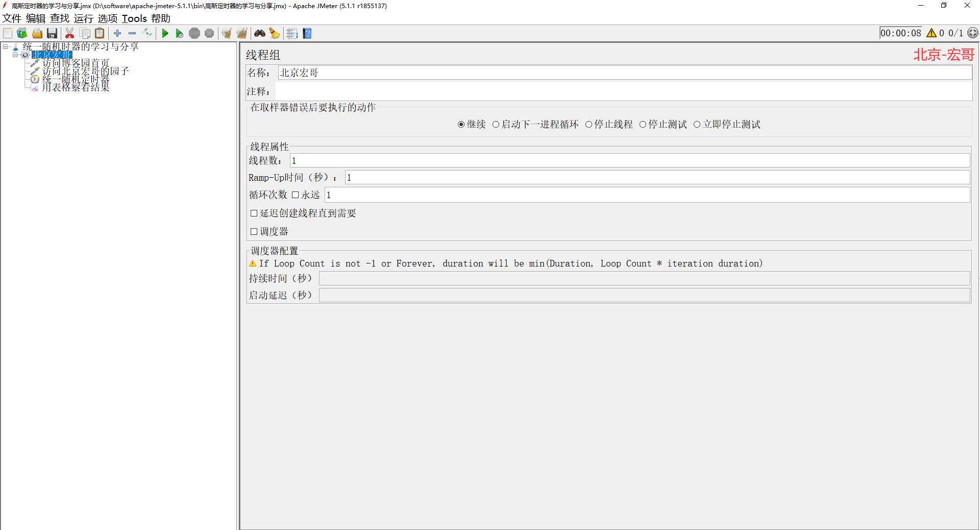The image size is (980, 530).
Task: Start test without pauses icon
Action: [x=180, y=34]
